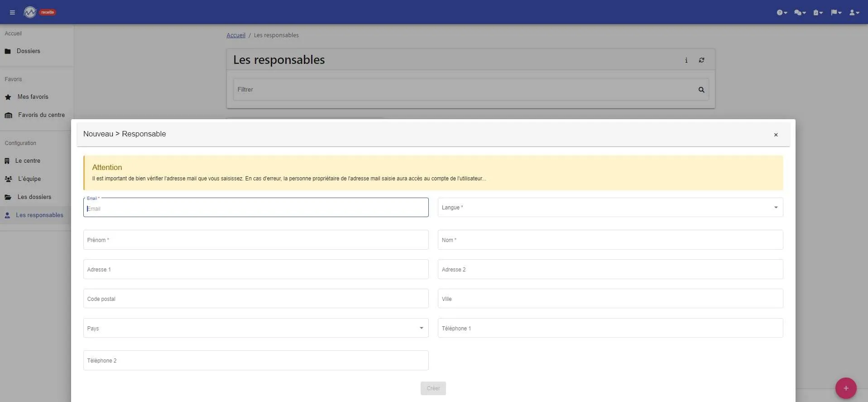Open the chat conversations menu
This screenshot has height=402, width=868.
tap(800, 13)
